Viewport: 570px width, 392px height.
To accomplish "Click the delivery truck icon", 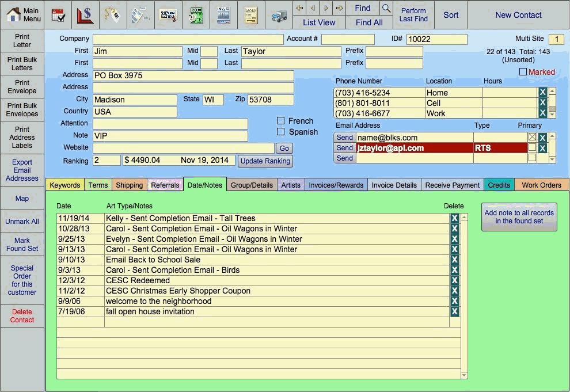I will point(279,15).
